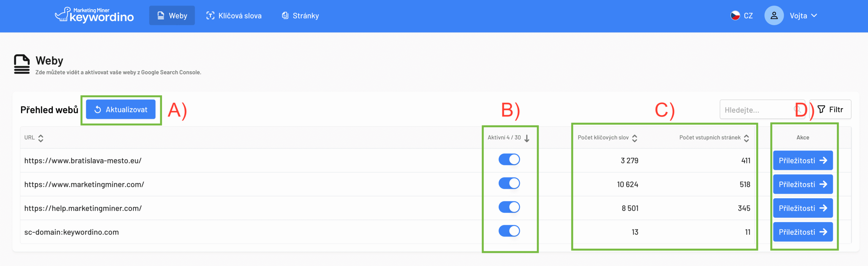Click the Aktualizovat refresh button
Screen dimensions: 868x266
click(x=121, y=109)
